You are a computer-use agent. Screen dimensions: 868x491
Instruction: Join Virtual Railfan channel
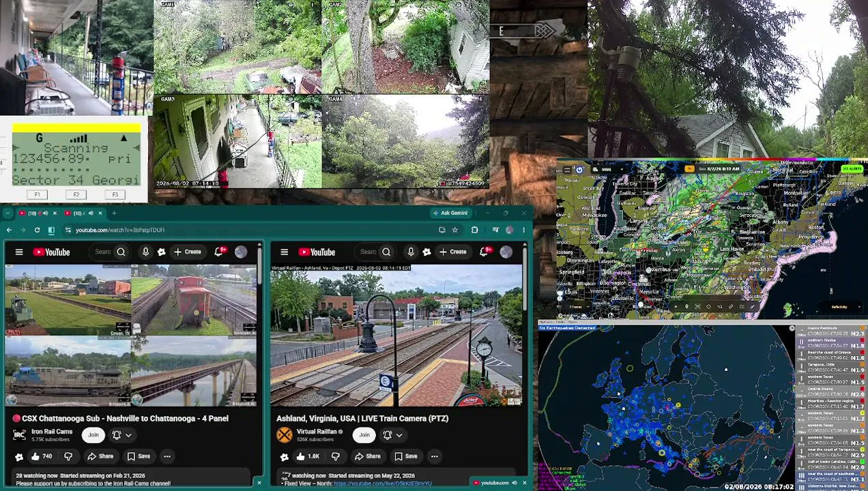click(x=364, y=435)
